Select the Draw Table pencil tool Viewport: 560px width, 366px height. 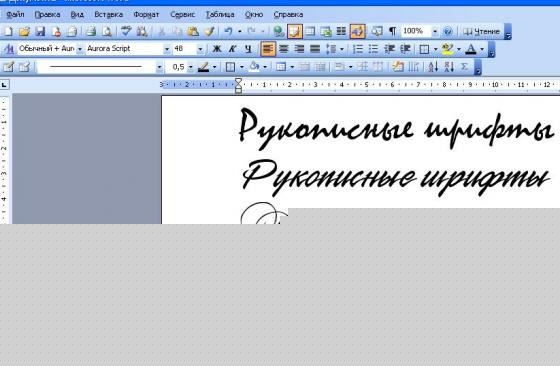point(9,67)
